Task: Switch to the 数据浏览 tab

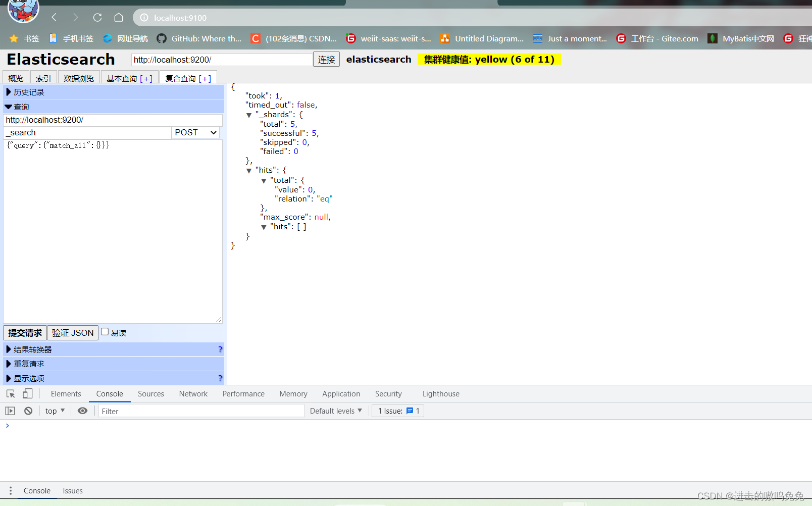Action: 79,78
